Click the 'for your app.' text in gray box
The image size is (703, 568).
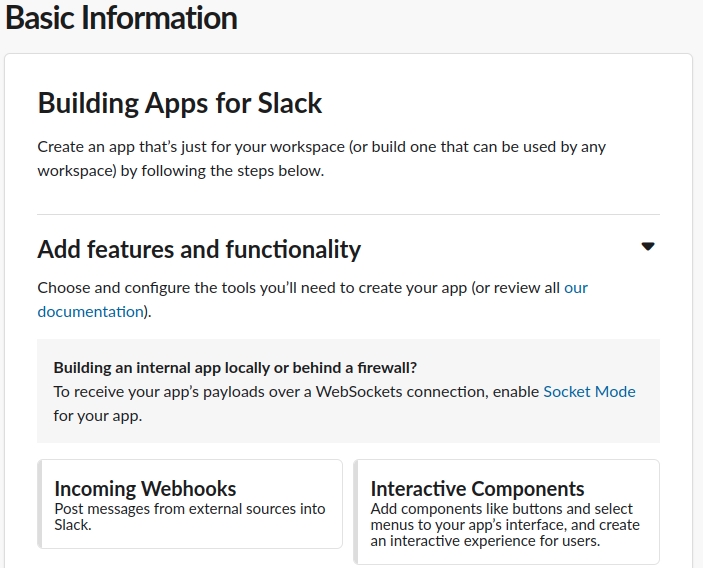[x=98, y=416]
